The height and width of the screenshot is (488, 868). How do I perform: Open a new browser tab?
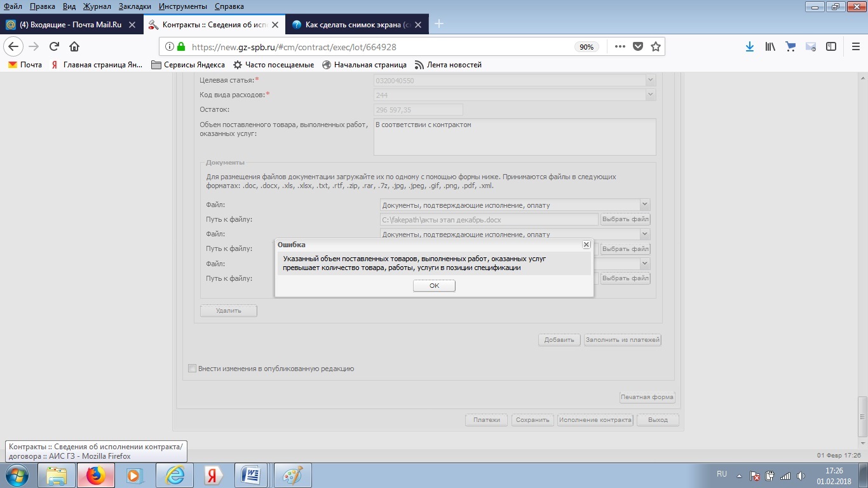(438, 24)
